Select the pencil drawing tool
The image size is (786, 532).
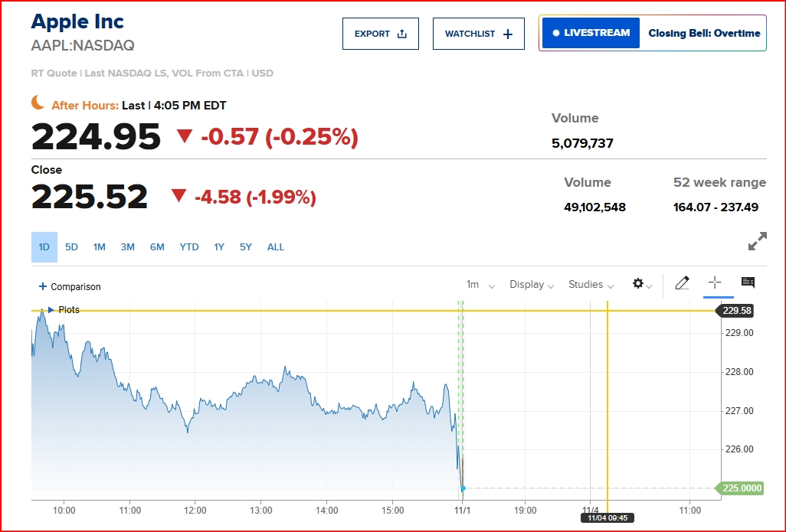pyautogui.click(x=682, y=283)
